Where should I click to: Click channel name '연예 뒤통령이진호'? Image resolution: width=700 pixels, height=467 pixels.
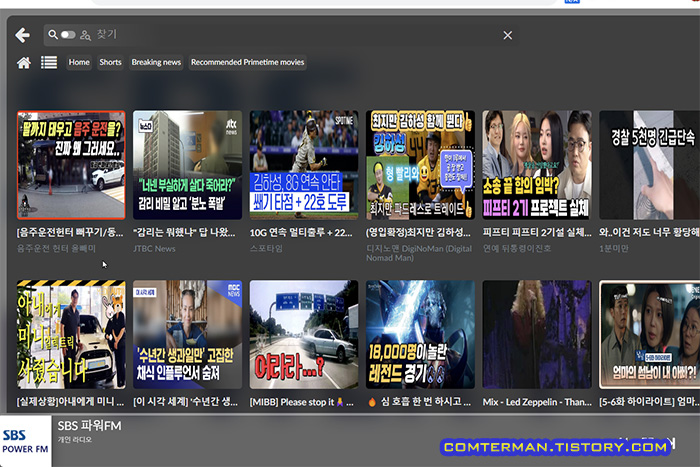click(517, 249)
